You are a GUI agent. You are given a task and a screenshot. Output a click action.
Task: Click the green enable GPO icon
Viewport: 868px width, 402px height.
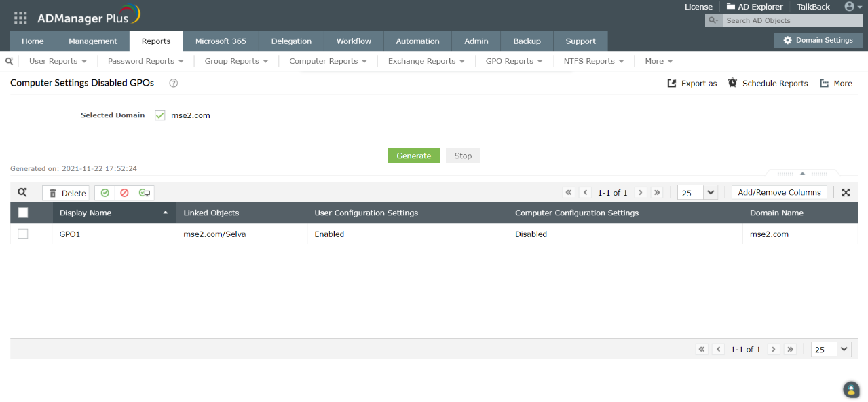tap(105, 193)
